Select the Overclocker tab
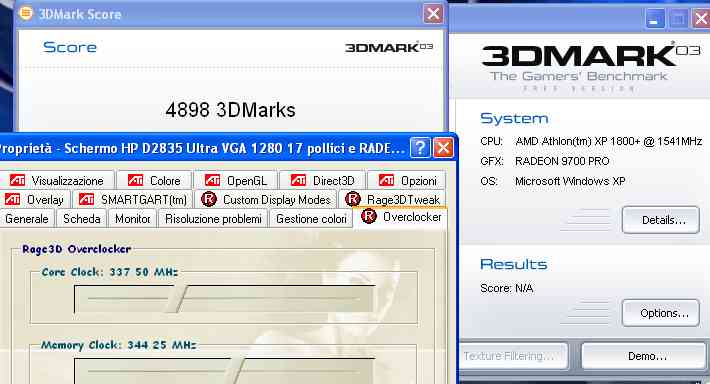The width and height of the screenshot is (710, 384). [x=400, y=217]
